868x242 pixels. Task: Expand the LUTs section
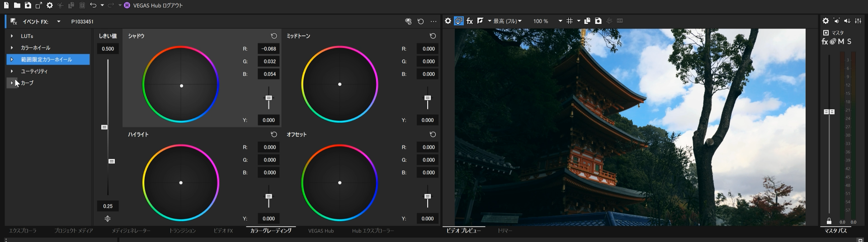[x=12, y=36]
